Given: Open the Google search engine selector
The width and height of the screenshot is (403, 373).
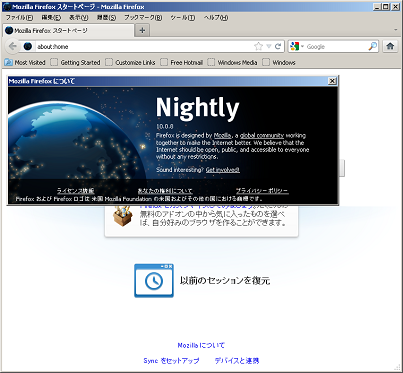Looking at the screenshot, I should pyautogui.click(x=297, y=46).
